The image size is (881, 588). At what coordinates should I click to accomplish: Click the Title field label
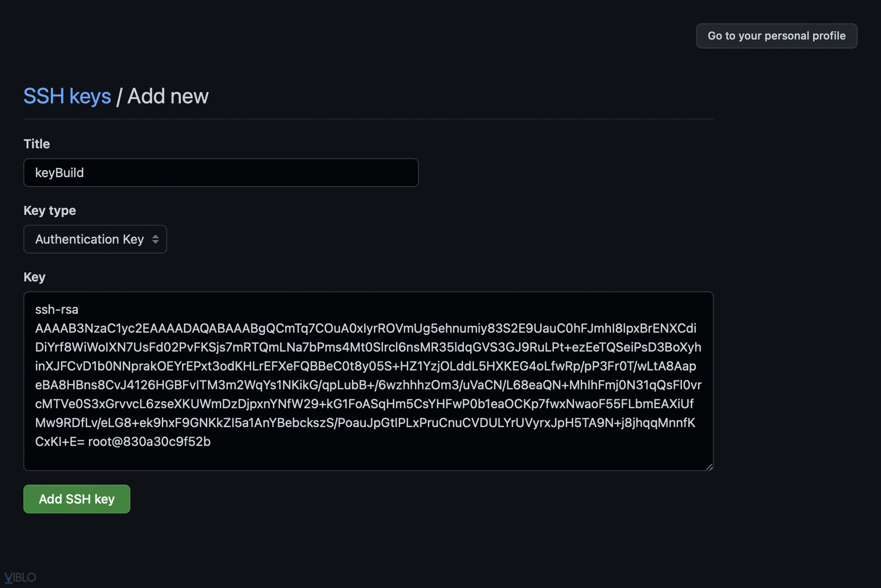37,144
